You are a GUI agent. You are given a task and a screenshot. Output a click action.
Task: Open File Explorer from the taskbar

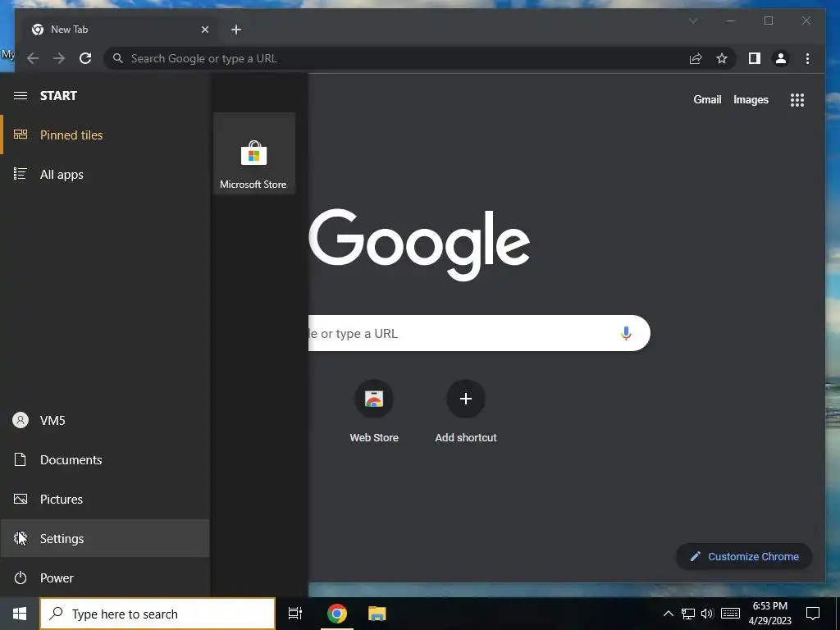coord(377,614)
